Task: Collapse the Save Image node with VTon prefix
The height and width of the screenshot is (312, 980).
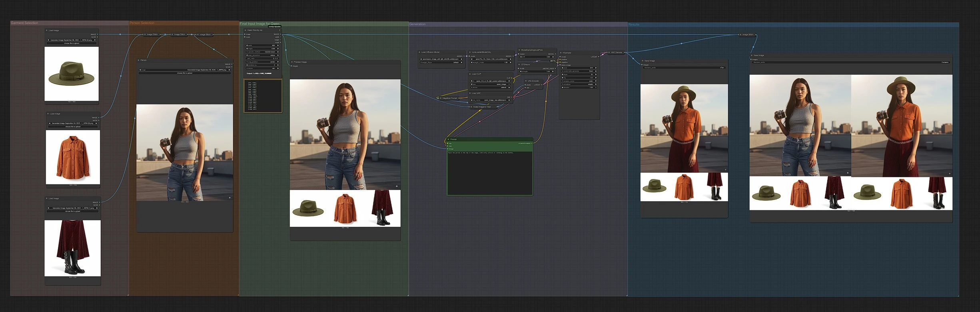Action: click(x=643, y=61)
